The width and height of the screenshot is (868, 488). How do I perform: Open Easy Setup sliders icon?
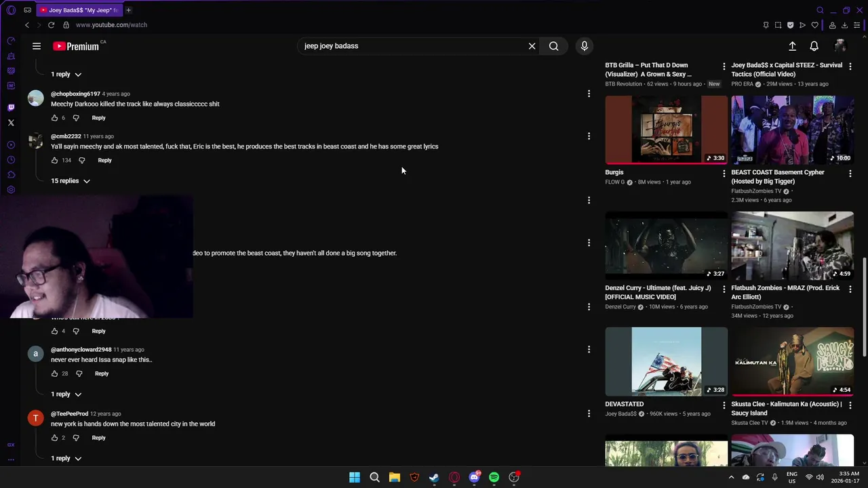pyautogui.click(x=857, y=25)
